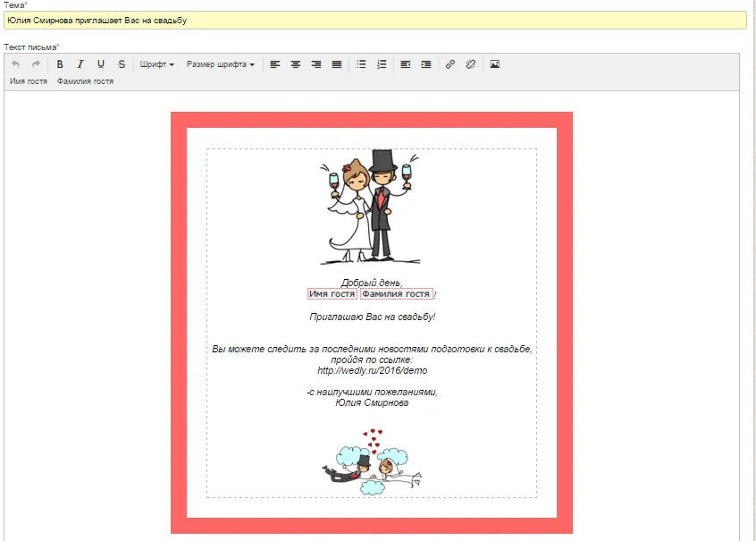Center-align the text

(296, 64)
